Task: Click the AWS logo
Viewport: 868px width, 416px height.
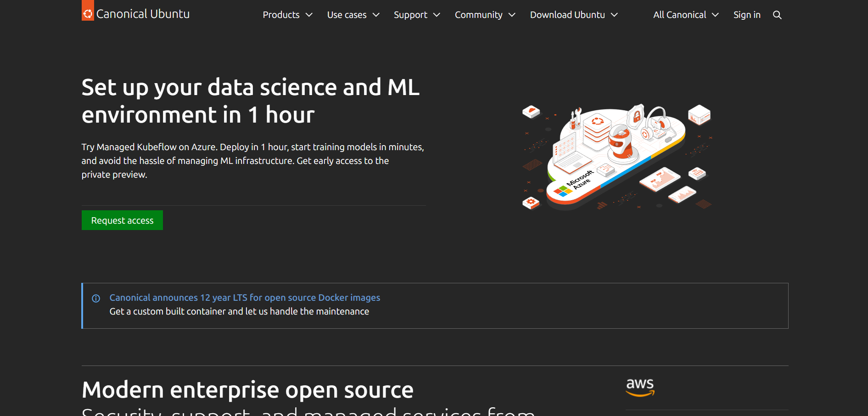Action: coord(640,387)
